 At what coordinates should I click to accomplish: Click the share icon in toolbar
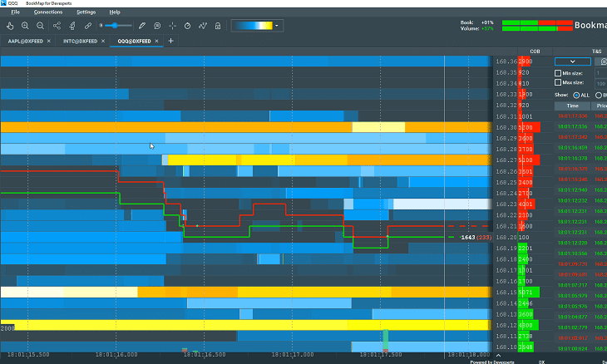57,26
